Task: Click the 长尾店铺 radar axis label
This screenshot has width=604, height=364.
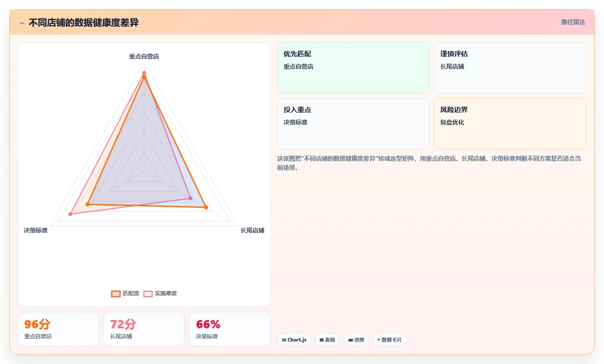Action: point(253,230)
